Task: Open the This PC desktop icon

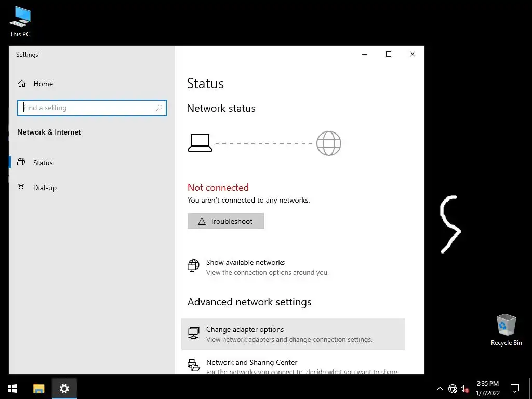Action: pyautogui.click(x=20, y=22)
